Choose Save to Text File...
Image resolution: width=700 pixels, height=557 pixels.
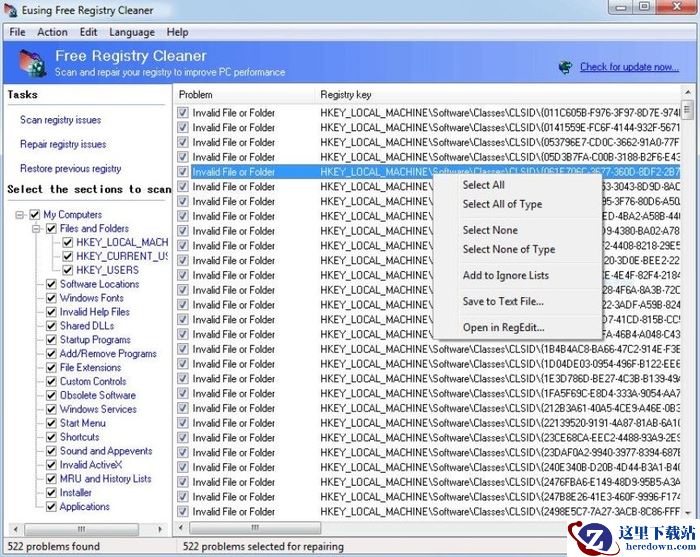pos(503,301)
